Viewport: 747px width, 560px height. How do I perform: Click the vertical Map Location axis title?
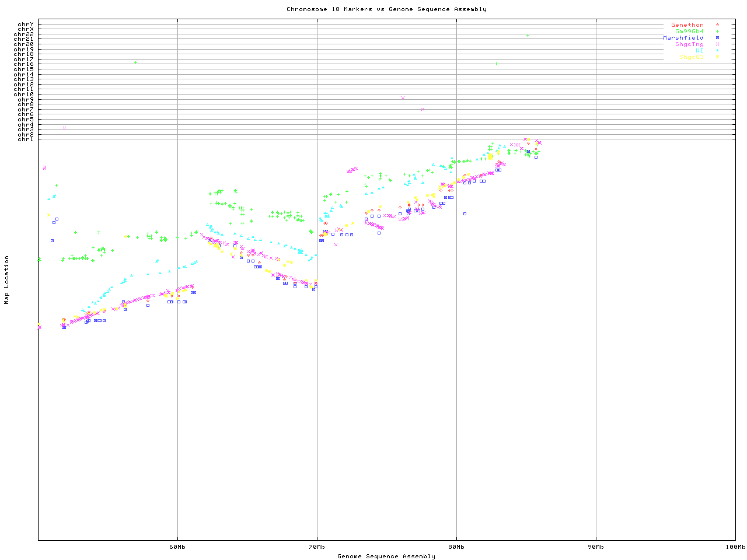click(7, 280)
